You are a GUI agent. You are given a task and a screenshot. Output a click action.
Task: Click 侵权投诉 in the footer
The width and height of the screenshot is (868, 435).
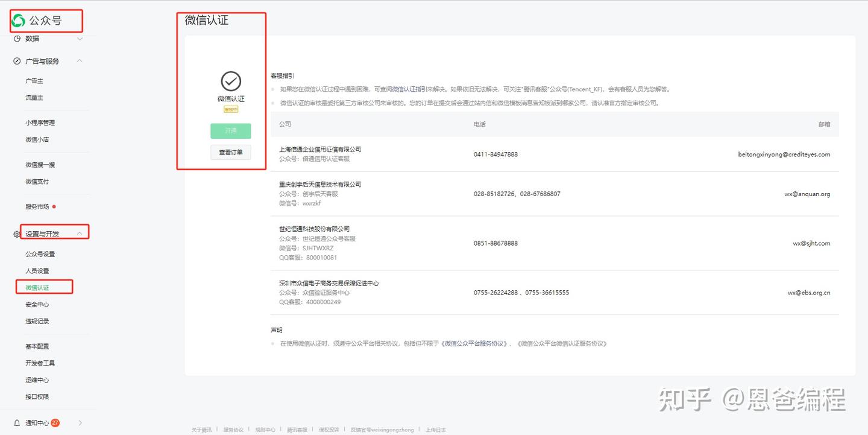click(329, 430)
